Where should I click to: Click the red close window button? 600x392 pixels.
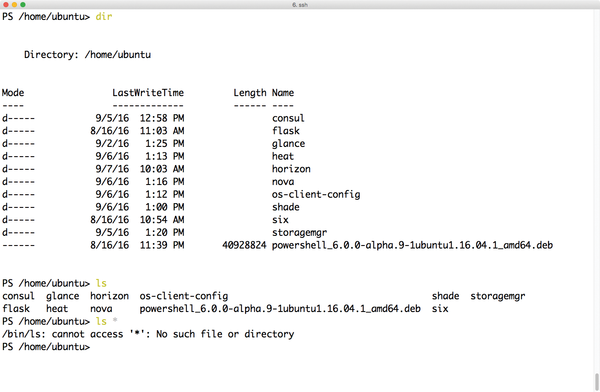(x=6, y=5)
